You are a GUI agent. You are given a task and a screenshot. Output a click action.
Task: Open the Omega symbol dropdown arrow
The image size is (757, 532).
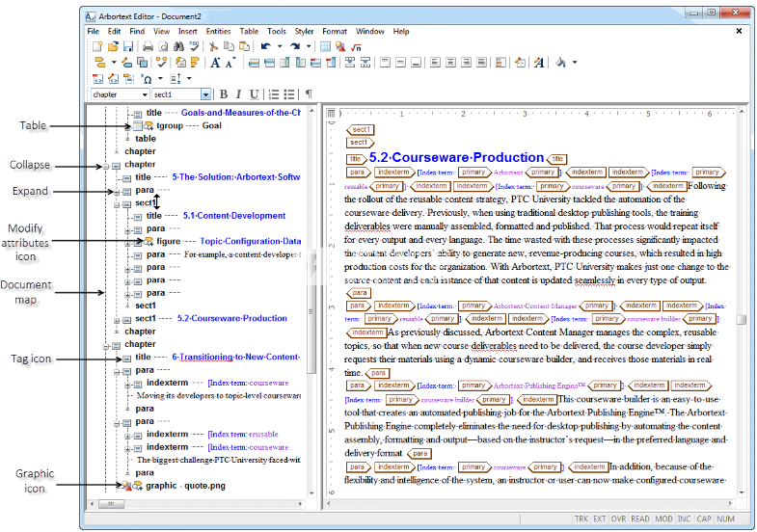click(160, 79)
